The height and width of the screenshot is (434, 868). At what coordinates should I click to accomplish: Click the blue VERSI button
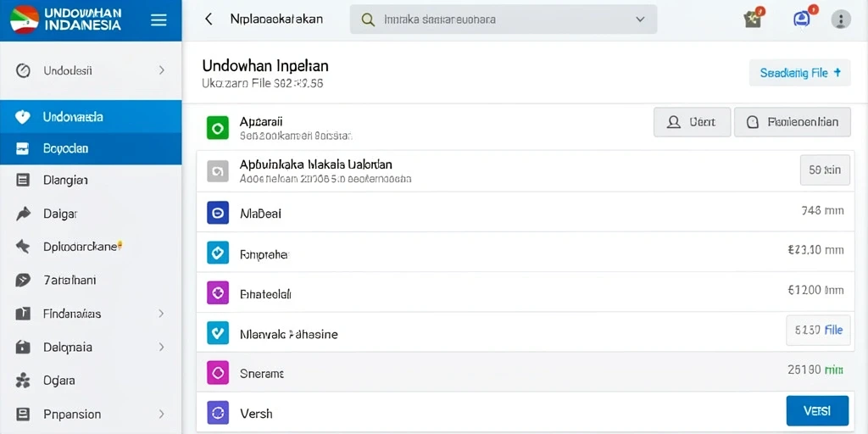(x=817, y=411)
